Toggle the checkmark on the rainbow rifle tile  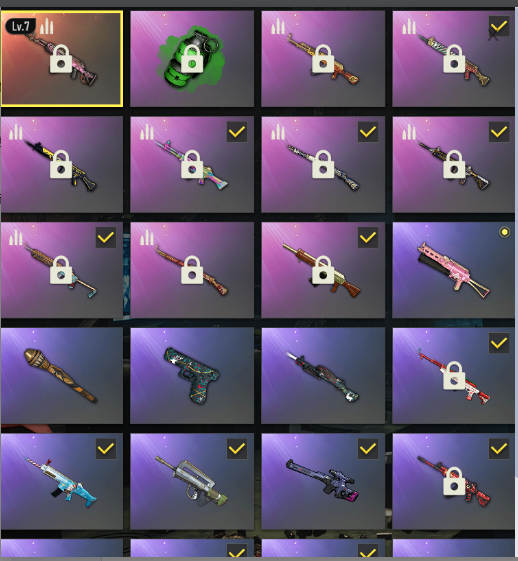[x=237, y=132]
